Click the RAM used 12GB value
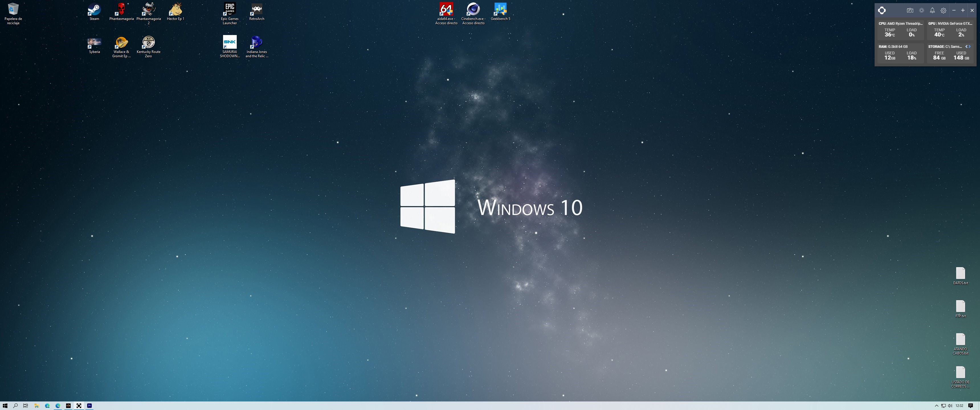This screenshot has width=980, height=410. tap(889, 58)
